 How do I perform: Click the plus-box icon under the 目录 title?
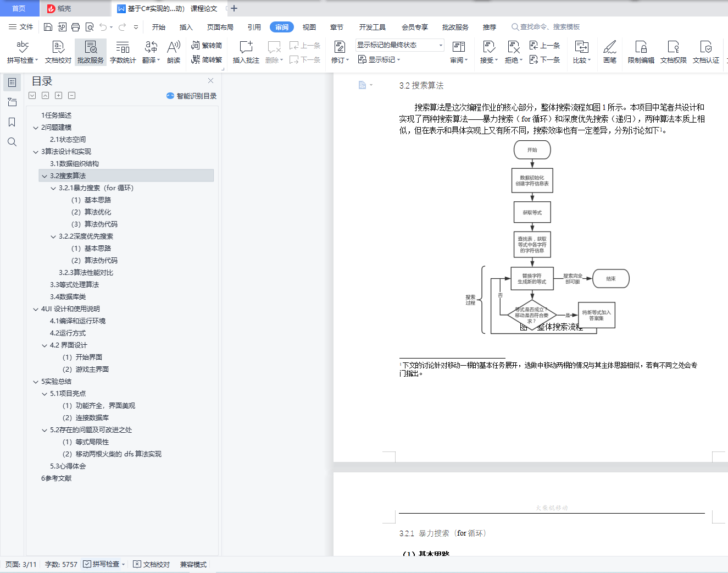click(59, 96)
